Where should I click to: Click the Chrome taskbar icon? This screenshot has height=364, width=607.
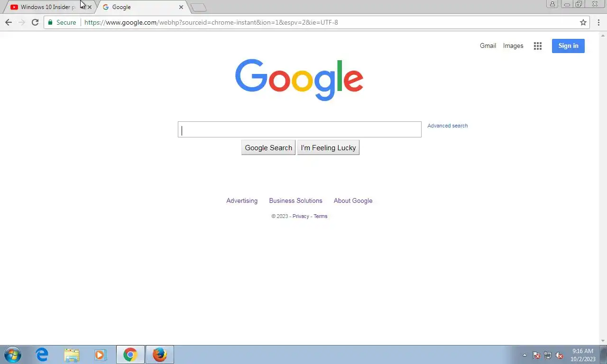click(x=130, y=355)
